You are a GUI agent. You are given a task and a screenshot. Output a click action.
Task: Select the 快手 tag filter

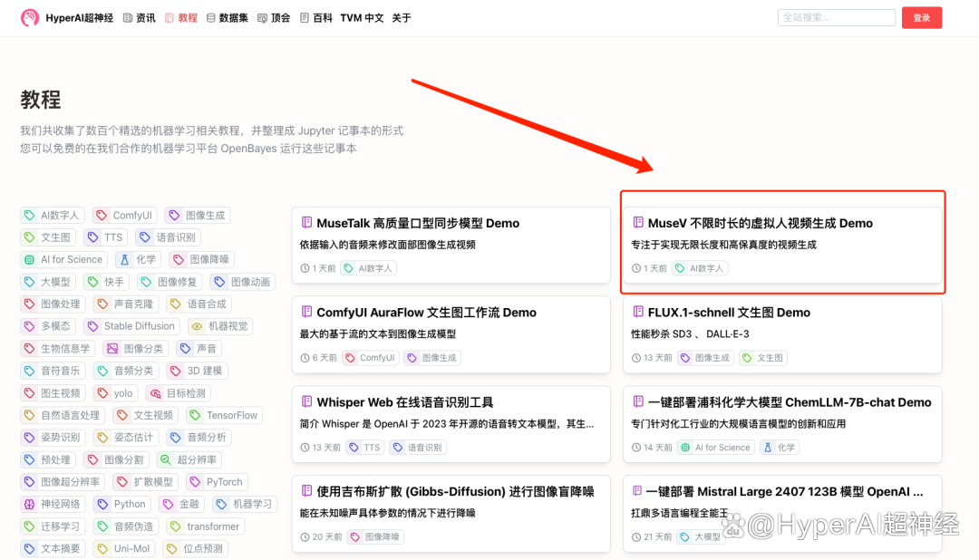106,282
